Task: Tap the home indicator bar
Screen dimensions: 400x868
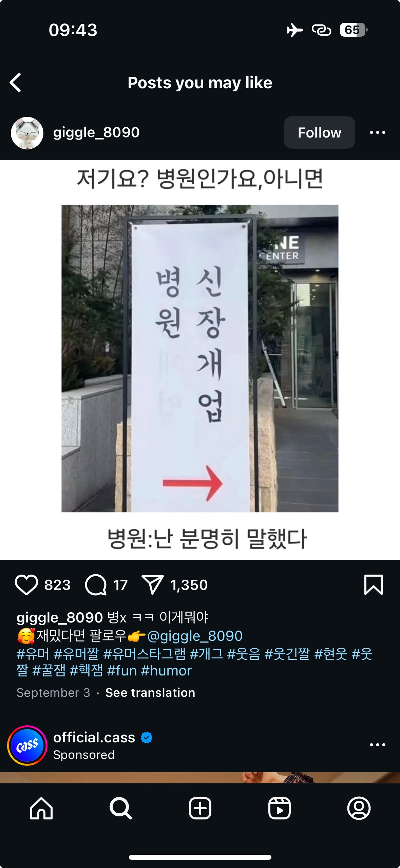Action: (200, 857)
